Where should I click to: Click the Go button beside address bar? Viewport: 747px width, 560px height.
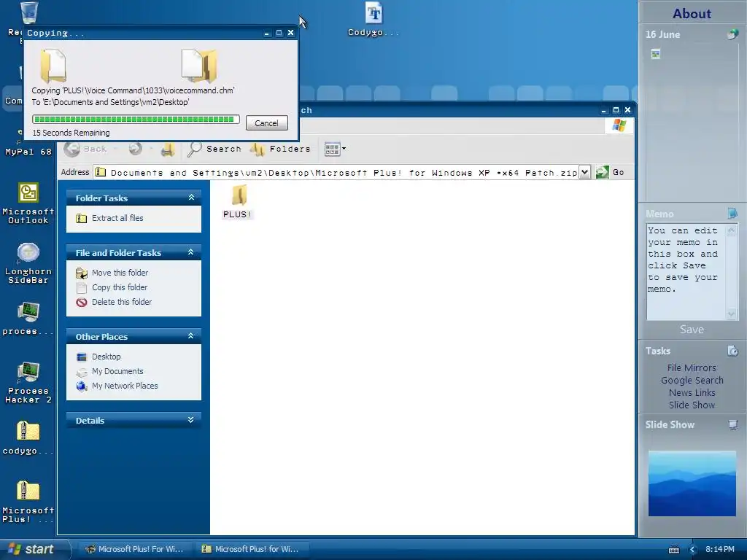[x=611, y=172]
